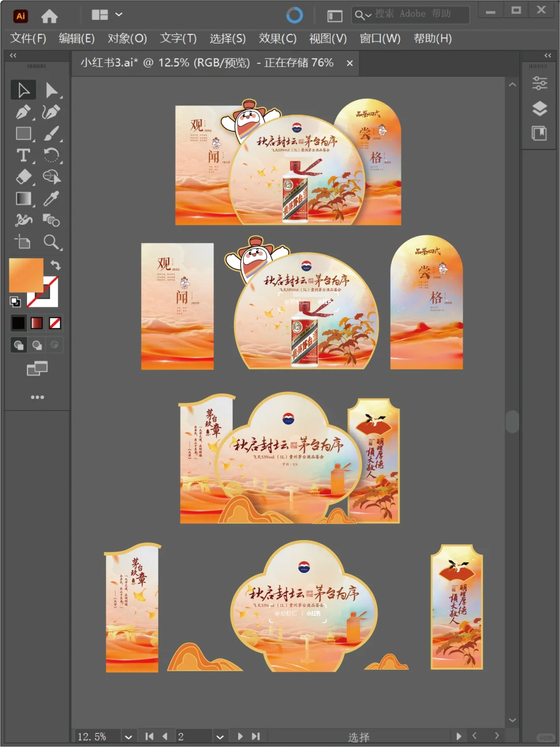560x747 pixels.
Task: Click the vertical scrollbar thumb
Action: 512,422
